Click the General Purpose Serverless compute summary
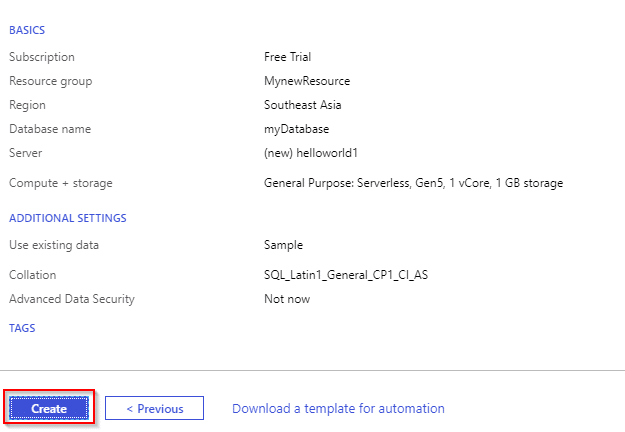 [x=413, y=183]
